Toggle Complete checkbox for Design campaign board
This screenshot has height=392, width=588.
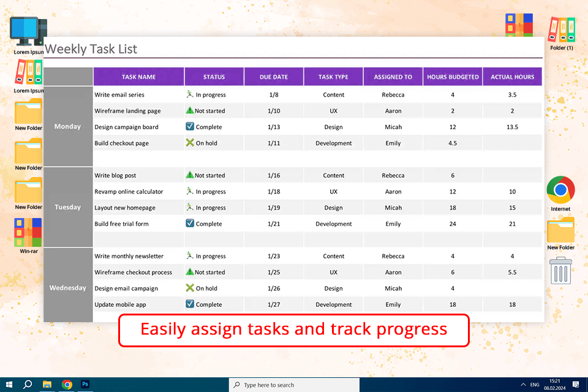(190, 126)
